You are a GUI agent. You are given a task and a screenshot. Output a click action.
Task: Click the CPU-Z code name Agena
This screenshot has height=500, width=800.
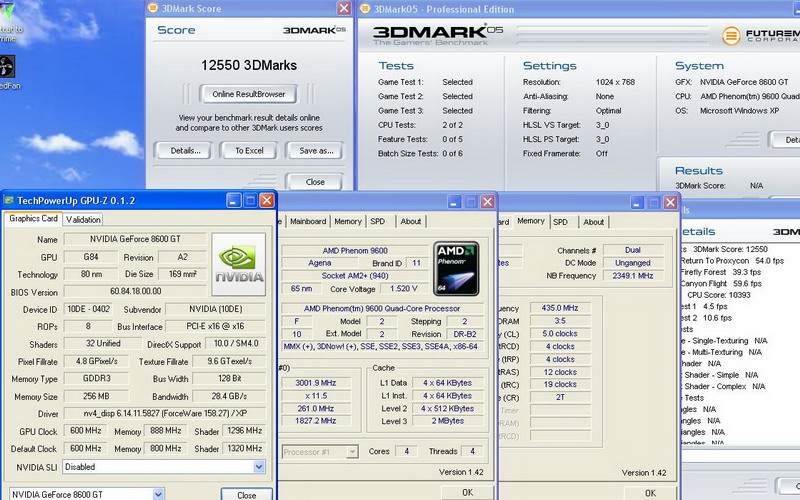click(x=319, y=263)
